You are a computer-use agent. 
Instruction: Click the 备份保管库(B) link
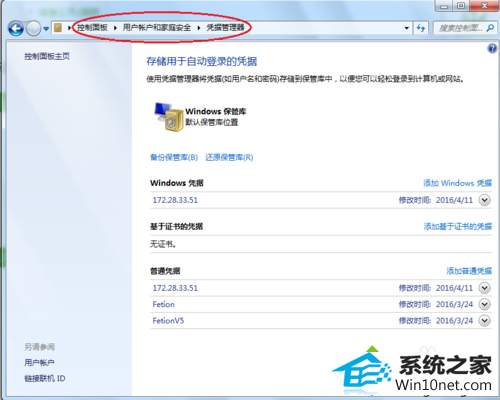174,157
